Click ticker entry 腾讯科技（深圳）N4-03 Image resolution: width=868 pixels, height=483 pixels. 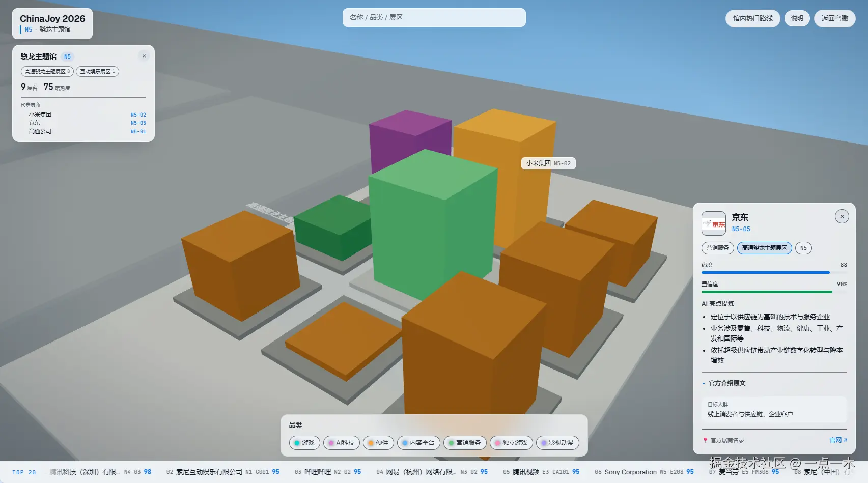tap(101, 472)
